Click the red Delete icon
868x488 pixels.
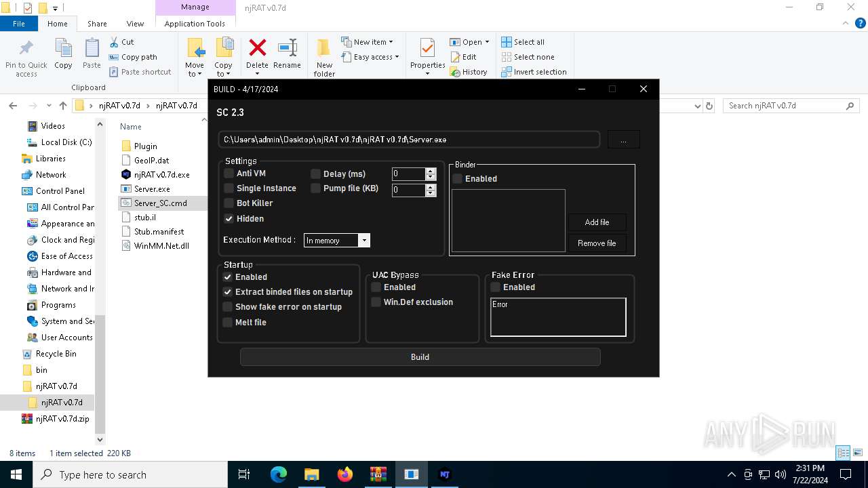coord(257,47)
